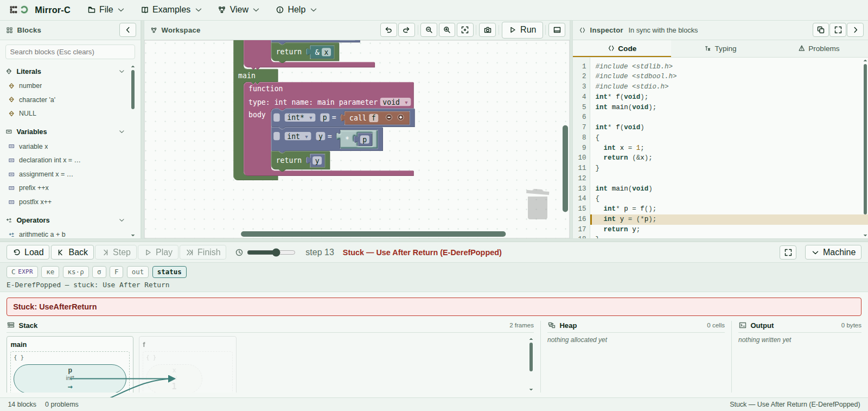The height and width of the screenshot is (411, 868).
Task: Adjust the execution speed slider
Action: click(x=271, y=252)
